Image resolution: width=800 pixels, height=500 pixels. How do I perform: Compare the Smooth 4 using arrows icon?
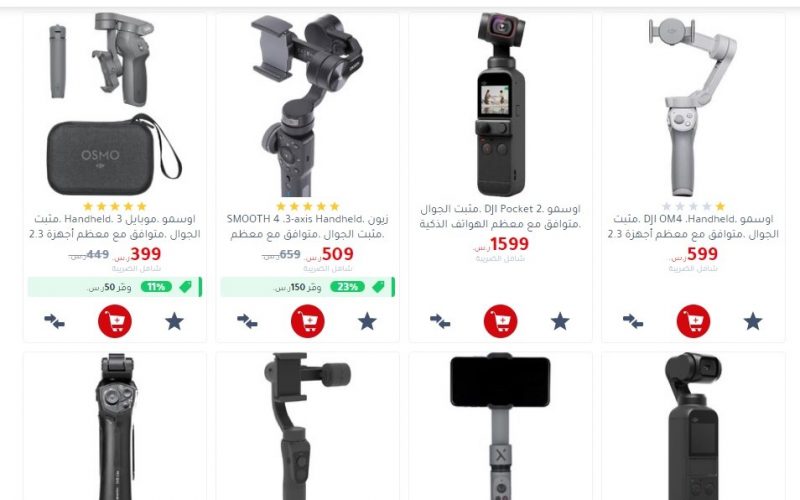coord(247,321)
